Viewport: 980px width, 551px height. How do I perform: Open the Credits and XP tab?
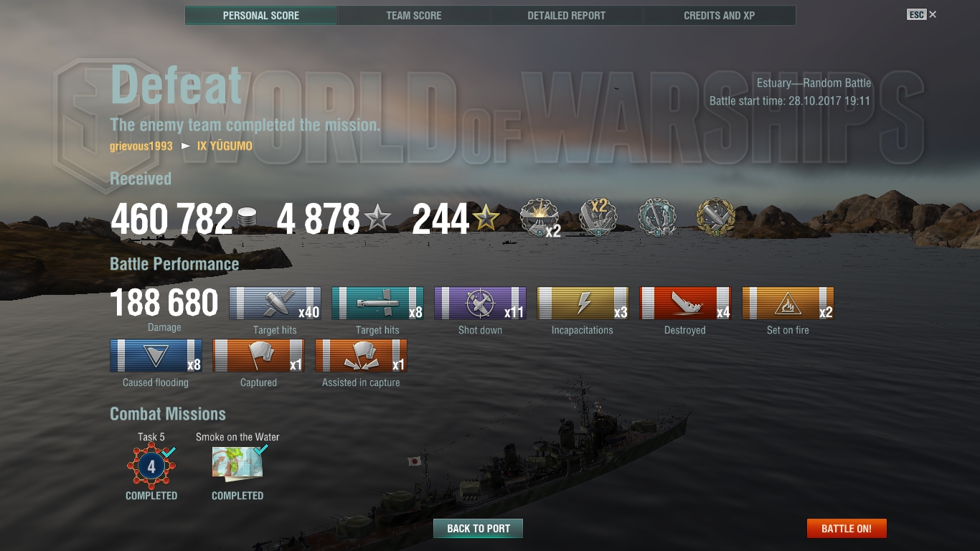click(719, 15)
